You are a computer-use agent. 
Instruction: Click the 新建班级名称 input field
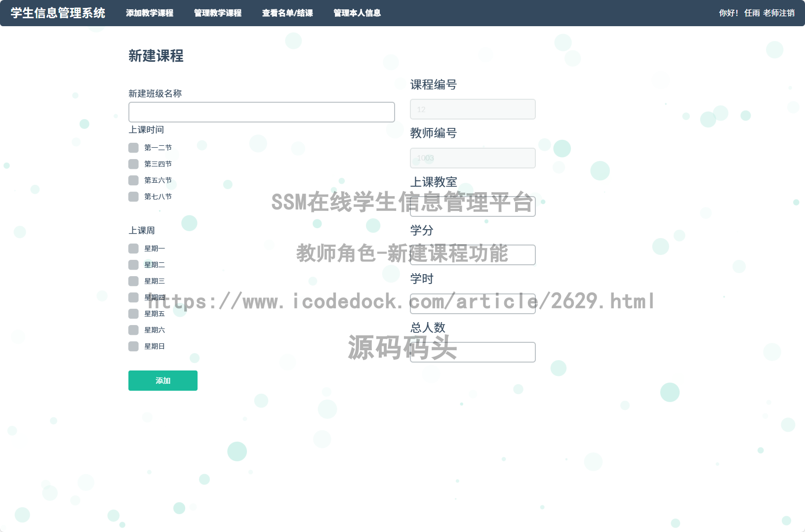coord(261,112)
